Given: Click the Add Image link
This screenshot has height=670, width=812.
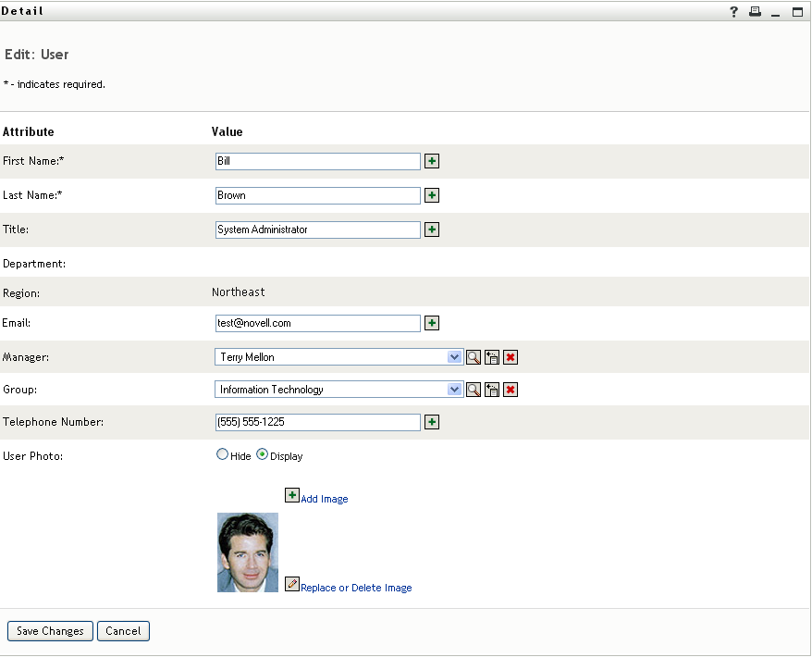Looking at the screenshot, I should 324,499.
